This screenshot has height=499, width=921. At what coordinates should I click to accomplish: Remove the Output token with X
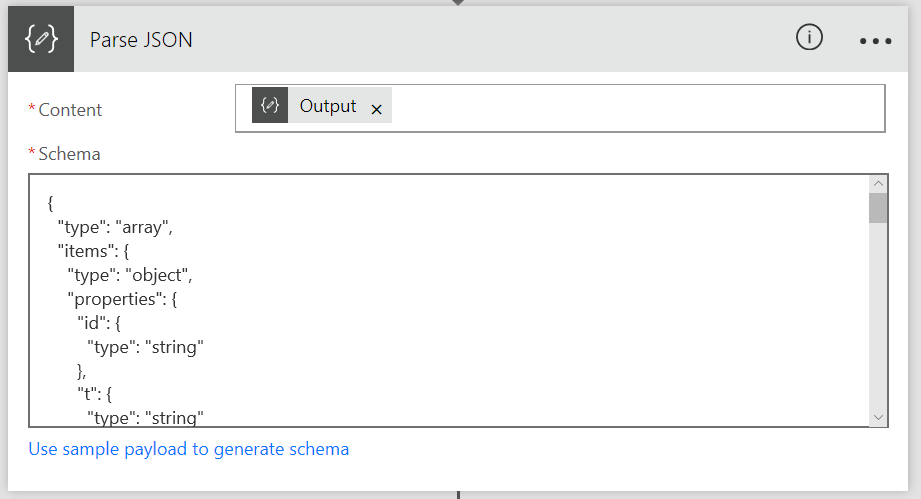[x=377, y=109]
